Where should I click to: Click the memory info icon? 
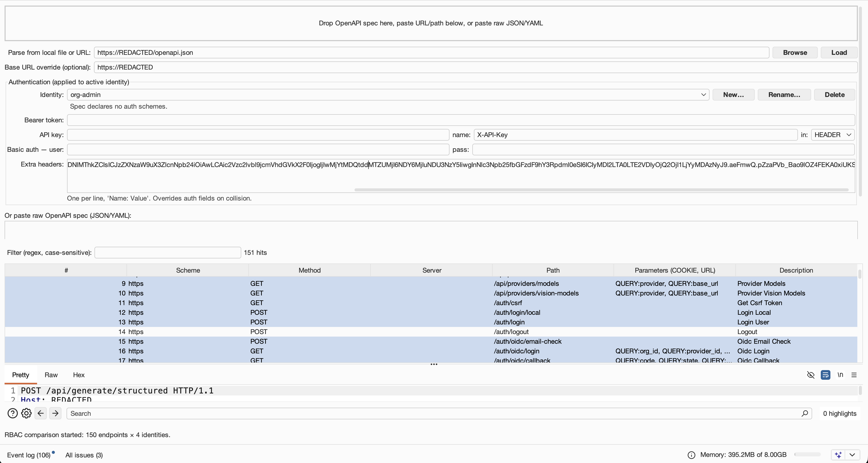(x=692, y=455)
